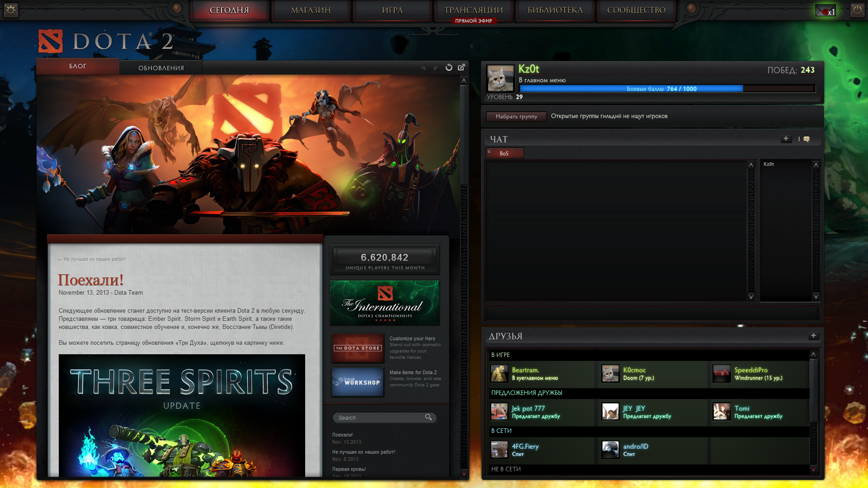Open Beartram. friend avatar
The width and height of the screenshot is (868, 488).
point(500,374)
